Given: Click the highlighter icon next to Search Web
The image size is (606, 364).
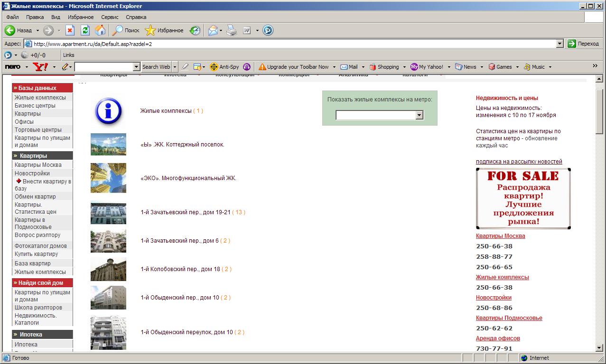Looking at the screenshot, I should click(185, 67).
